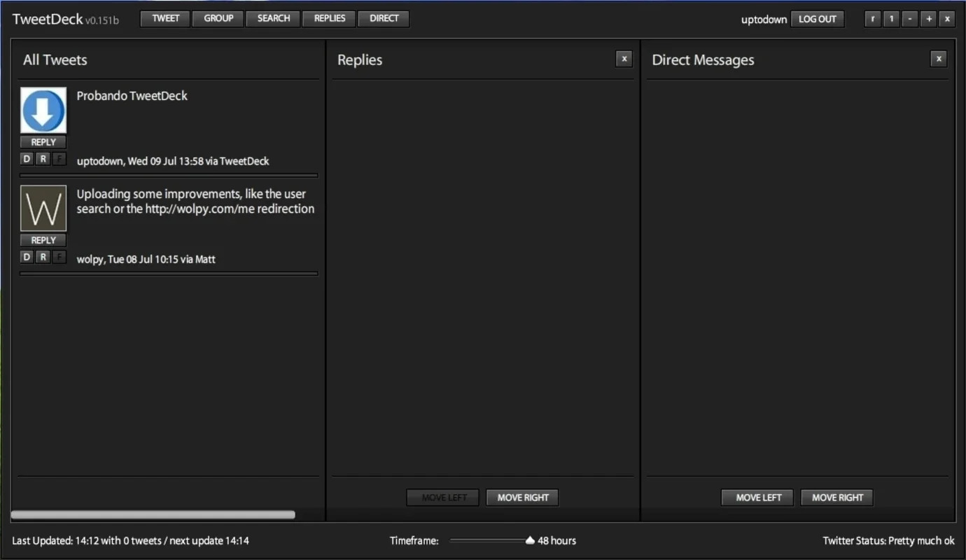This screenshot has width=966, height=560.
Task: Click the horizontal scrollbar under All Tweets
Action: coord(153,514)
